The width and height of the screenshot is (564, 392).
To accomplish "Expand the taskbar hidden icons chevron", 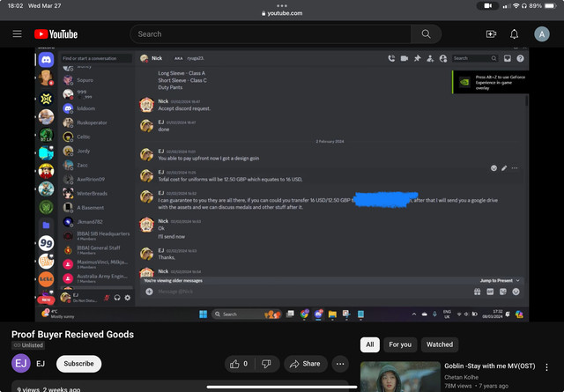I will tap(414, 314).
